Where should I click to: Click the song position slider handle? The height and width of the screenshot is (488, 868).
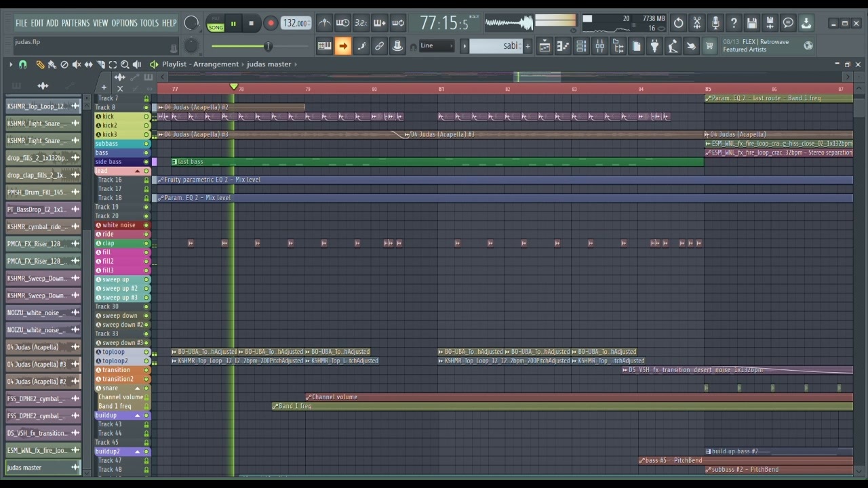(268, 46)
